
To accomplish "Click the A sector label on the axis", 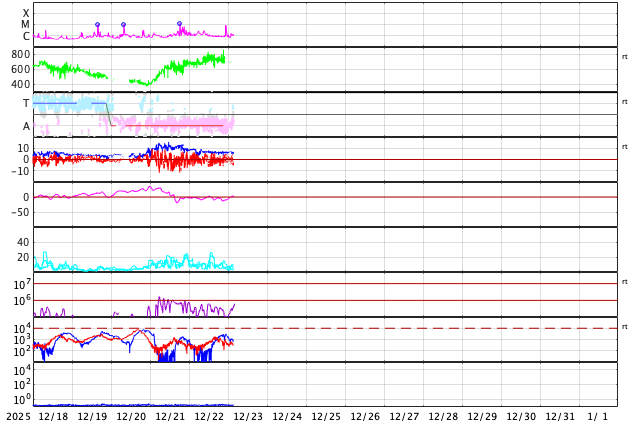I will [26, 126].
